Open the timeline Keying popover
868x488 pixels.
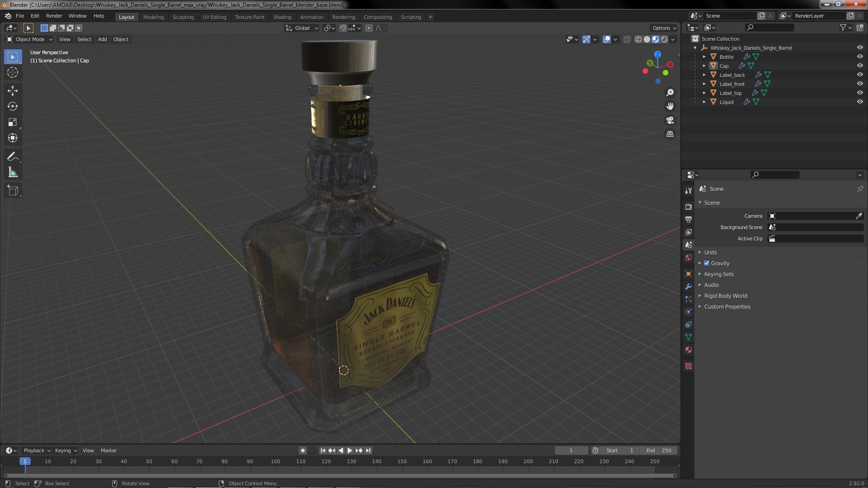pyautogui.click(x=66, y=450)
